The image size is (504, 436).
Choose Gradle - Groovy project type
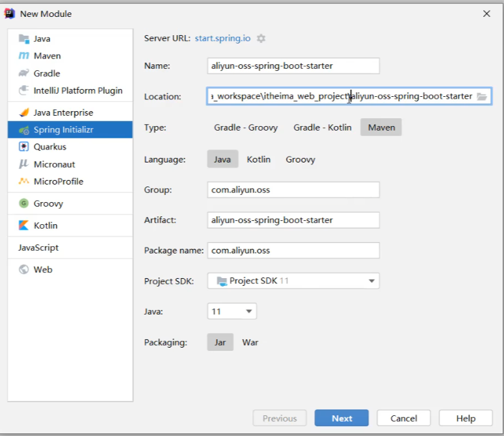click(x=246, y=127)
